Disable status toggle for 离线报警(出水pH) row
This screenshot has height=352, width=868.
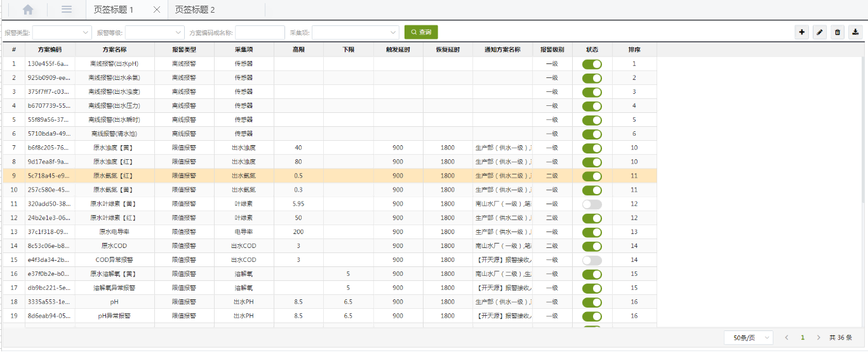point(592,64)
